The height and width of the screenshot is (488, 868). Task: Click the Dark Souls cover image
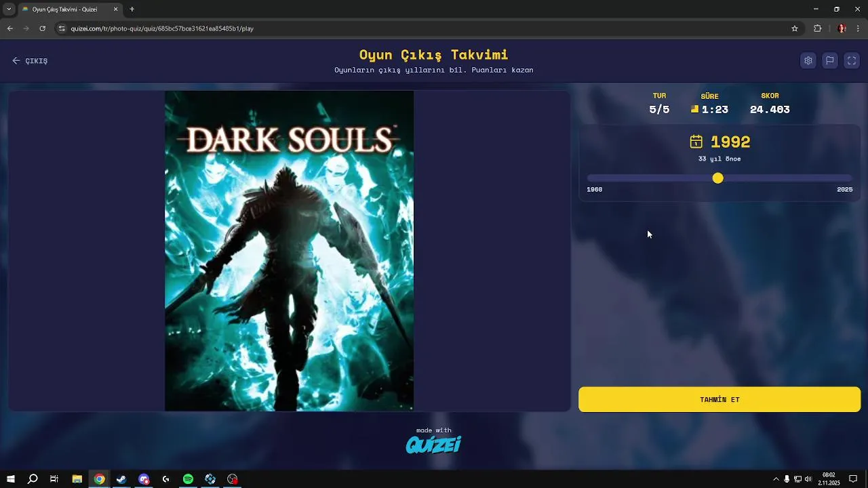pyautogui.click(x=289, y=251)
